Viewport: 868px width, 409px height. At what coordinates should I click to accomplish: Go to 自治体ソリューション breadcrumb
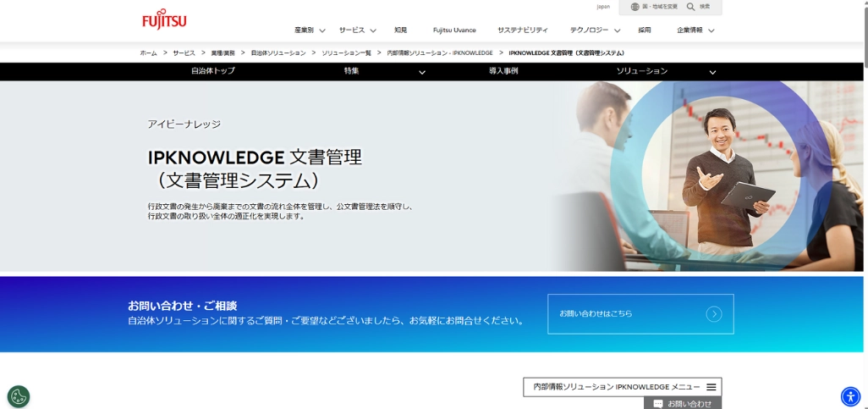pos(277,53)
